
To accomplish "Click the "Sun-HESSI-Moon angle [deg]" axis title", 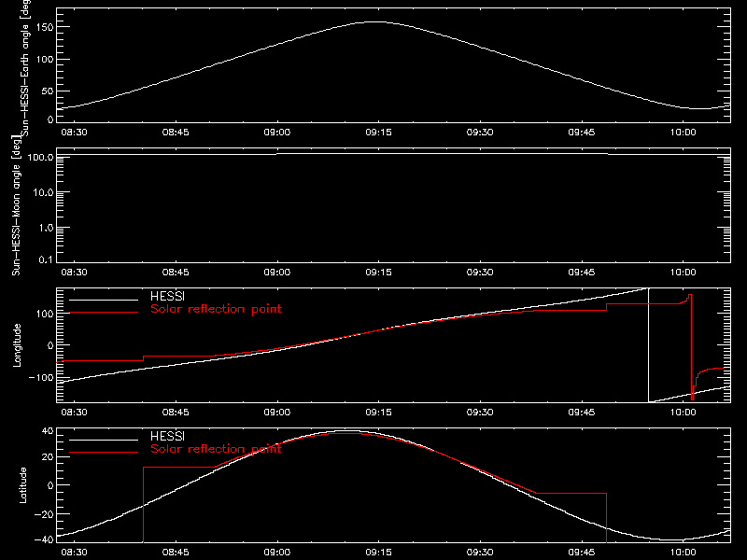I will pyautogui.click(x=16, y=205).
